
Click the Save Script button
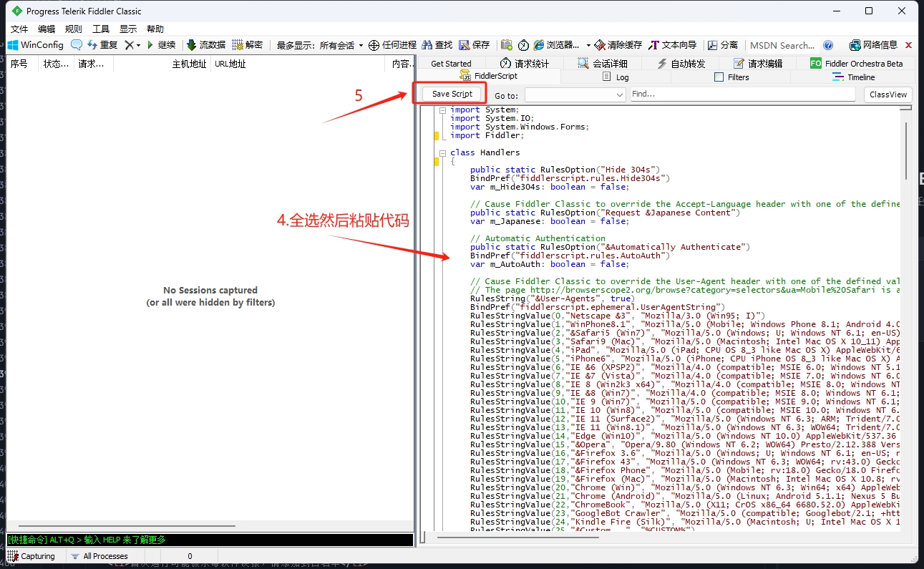coord(452,94)
